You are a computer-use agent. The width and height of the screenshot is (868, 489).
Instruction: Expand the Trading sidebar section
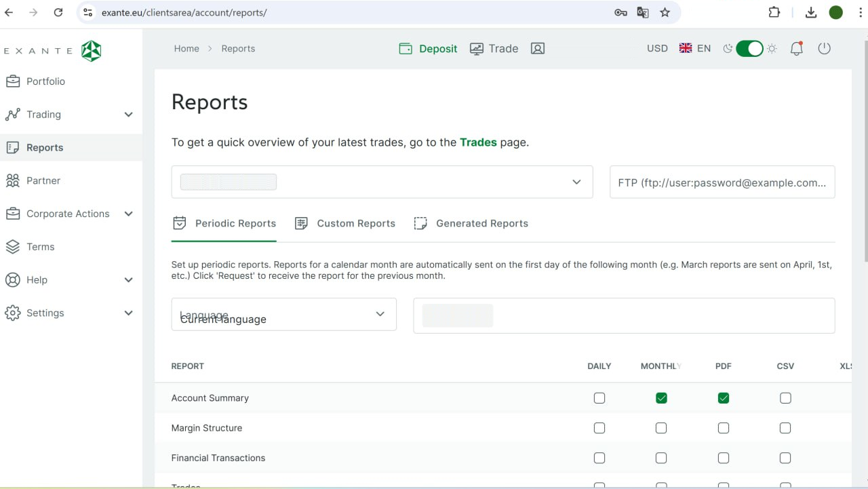pos(128,115)
